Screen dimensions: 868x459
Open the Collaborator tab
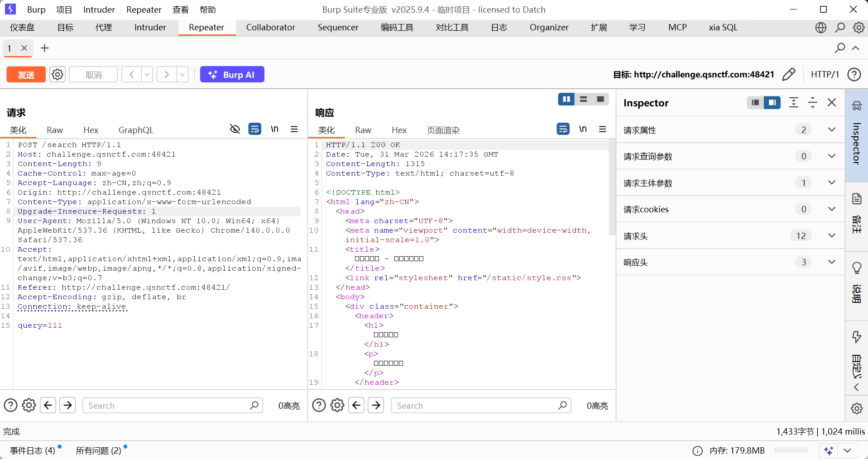click(x=270, y=27)
